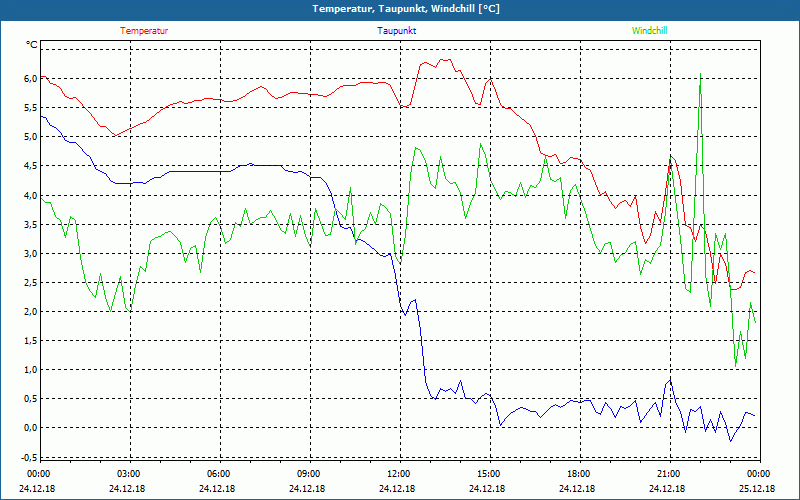Click the 6,0 y-axis value

[x=31, y=79]
